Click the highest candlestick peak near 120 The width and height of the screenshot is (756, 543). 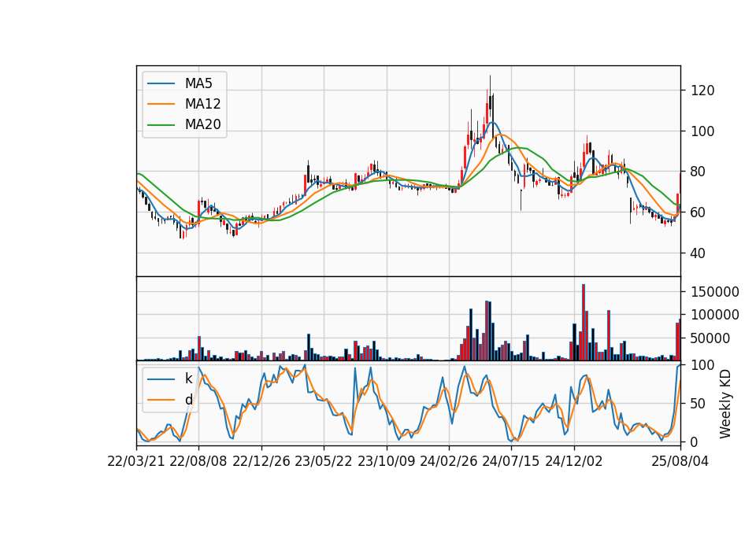coord(491,94)
